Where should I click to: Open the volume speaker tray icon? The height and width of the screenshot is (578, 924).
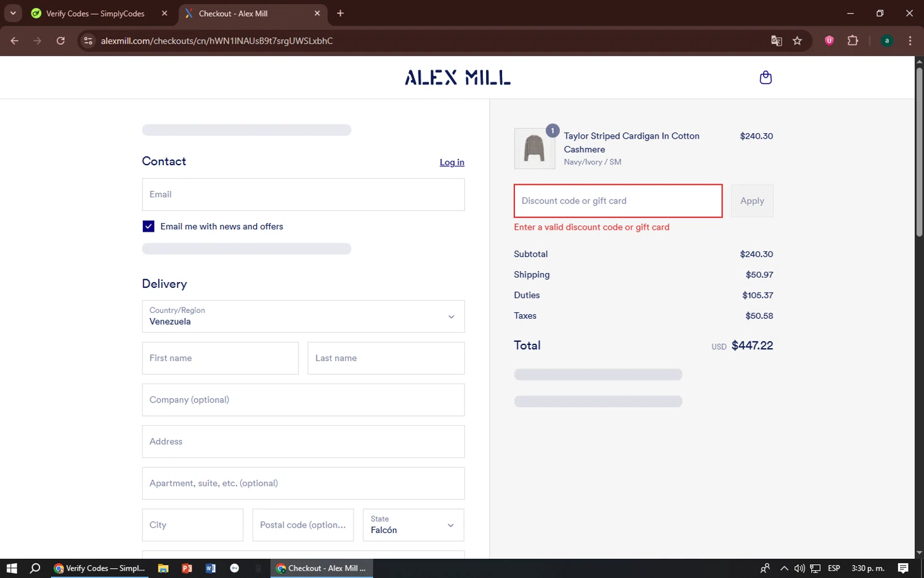800,568
